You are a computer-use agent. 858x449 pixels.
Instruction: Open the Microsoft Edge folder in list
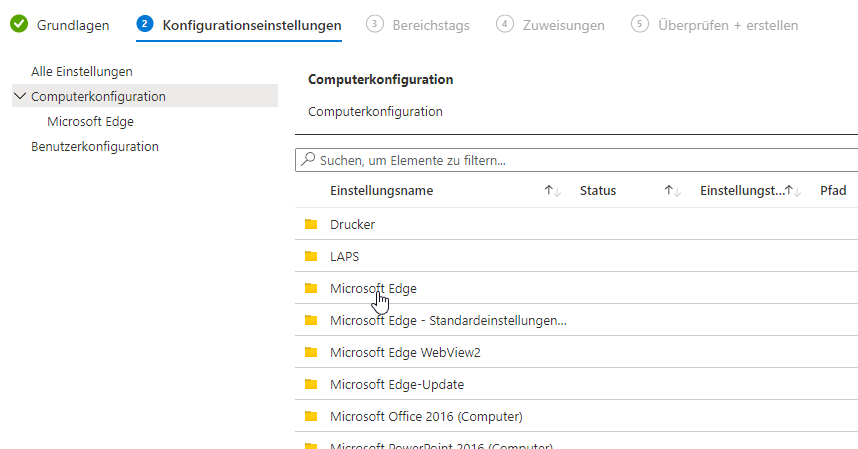click(x=576, y=288)
